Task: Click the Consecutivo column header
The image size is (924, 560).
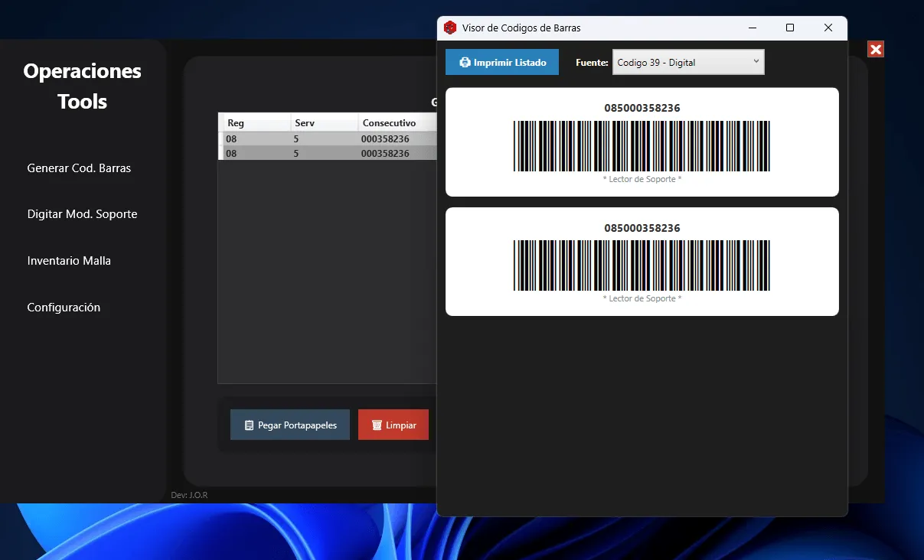Action: [397, 122]
